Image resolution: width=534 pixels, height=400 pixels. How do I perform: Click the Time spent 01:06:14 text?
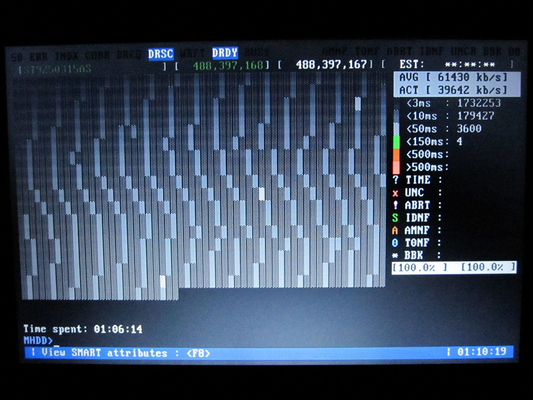[x=83, y=329]
